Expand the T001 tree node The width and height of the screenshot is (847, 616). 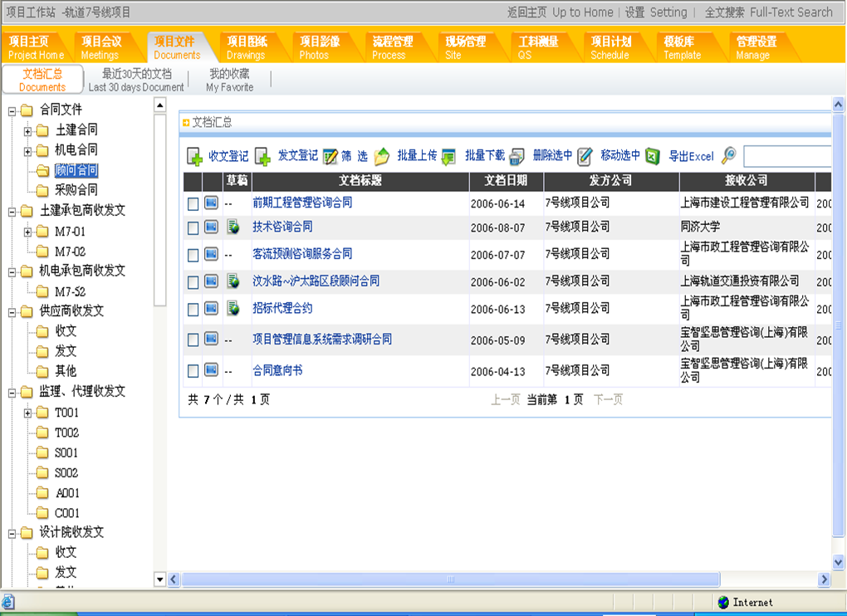click(27, 413)
